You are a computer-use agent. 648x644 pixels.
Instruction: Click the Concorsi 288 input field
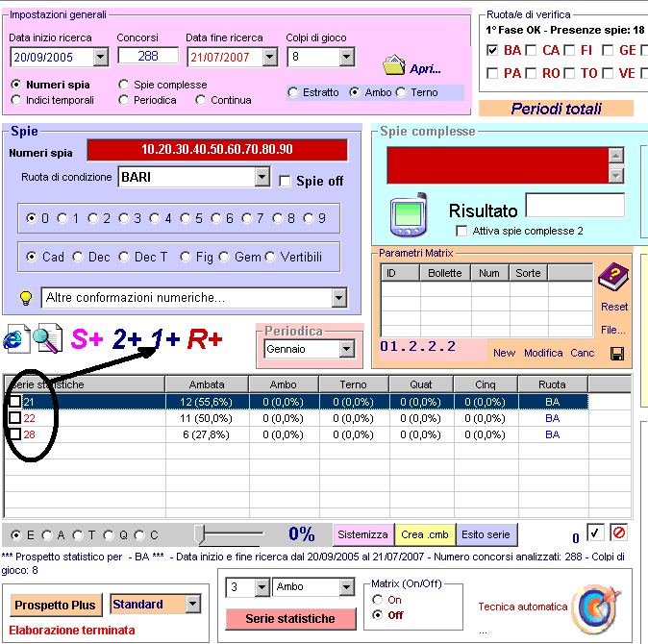click(148, 56)
